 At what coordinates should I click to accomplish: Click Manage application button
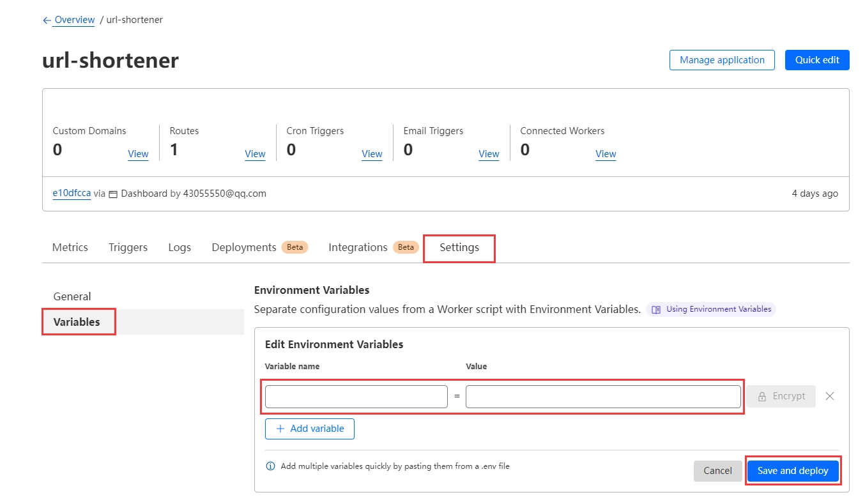[722, 60]
